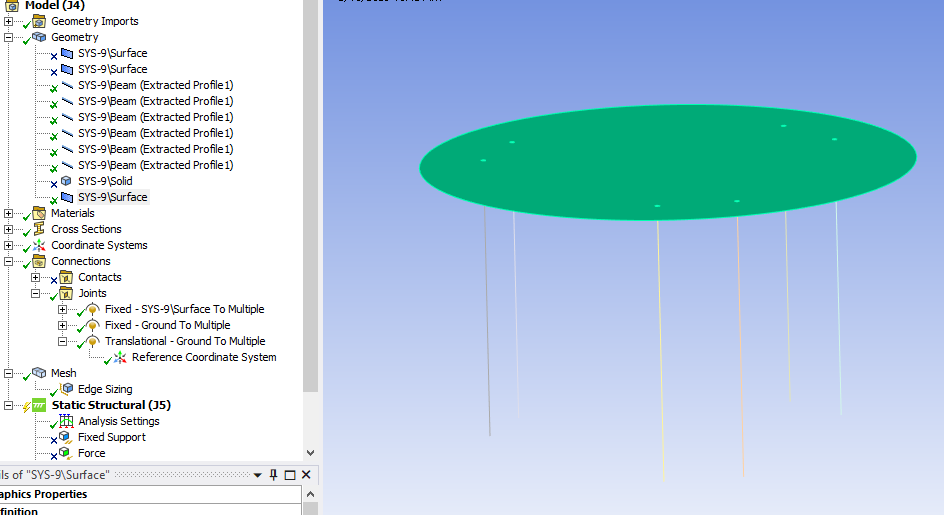
Task: Select Edge Sizing under Mesh
Action: 105,389
